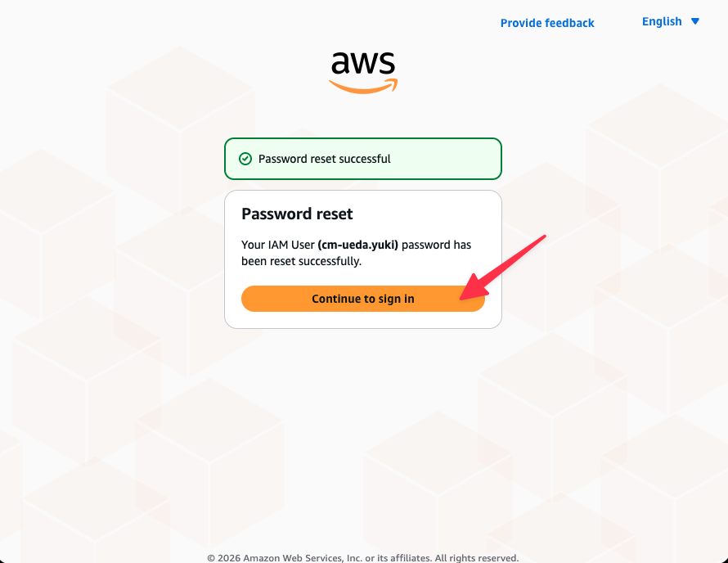Image resolution: width=728 pixels, height=563 pixels.
Task: Click the "aws" lettering in logo
Action: coord(363,64)
